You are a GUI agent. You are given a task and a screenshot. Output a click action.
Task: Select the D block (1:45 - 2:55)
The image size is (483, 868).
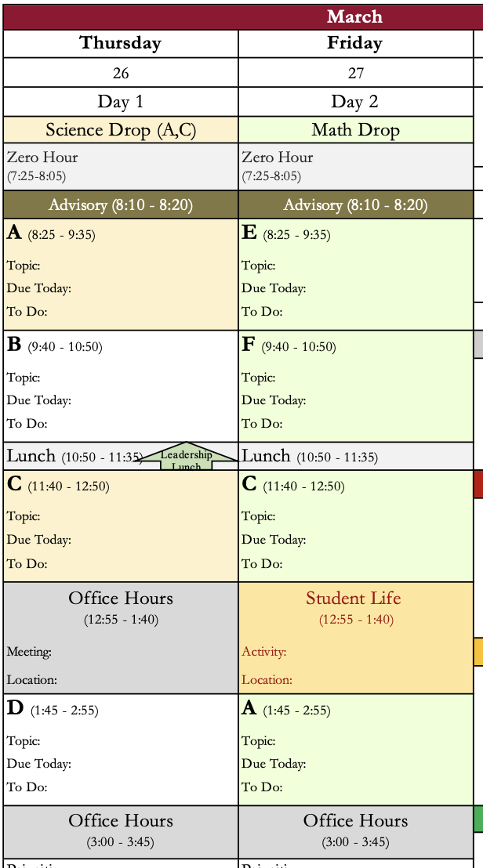(121, 750)
